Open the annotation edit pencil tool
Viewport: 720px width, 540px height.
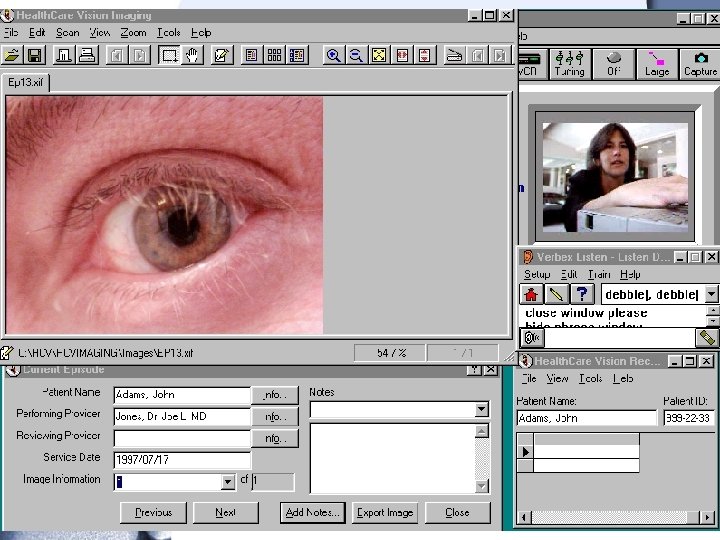coord(222,56)
